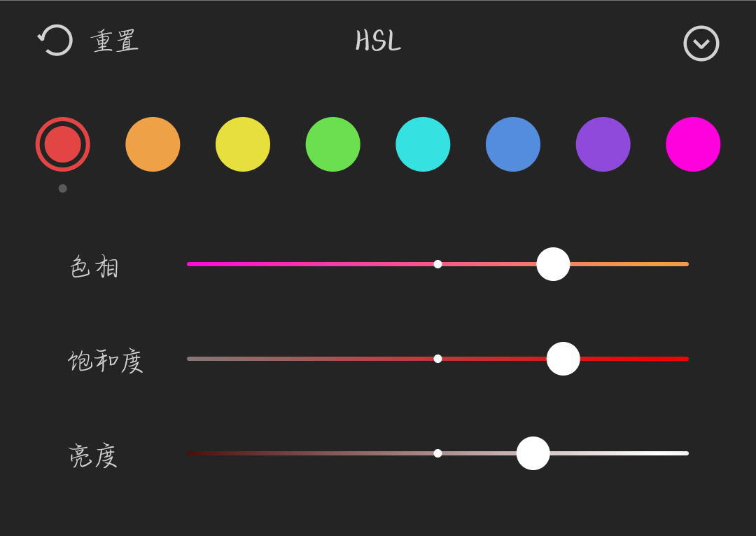Click the brightness (亮度) slider handle
This screenshot has height=536, width=756.
(x=533, y=453)
